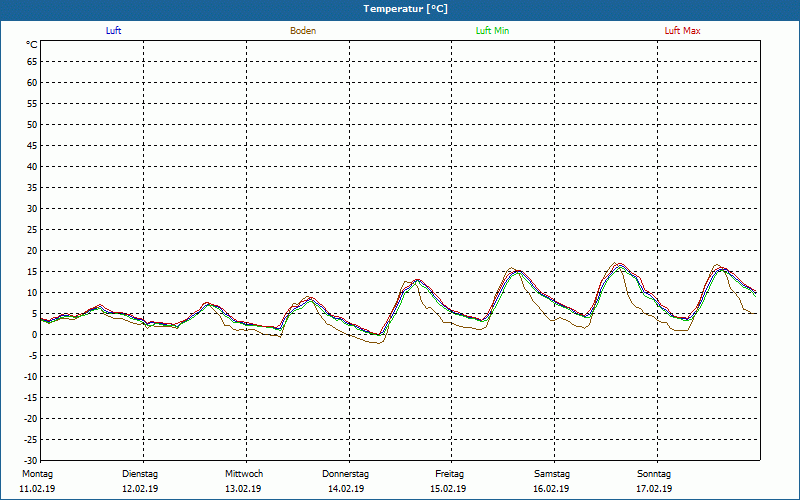Click the 12.02.19 date label
Screen dimensions: 800x500
[x=140, y=489]
